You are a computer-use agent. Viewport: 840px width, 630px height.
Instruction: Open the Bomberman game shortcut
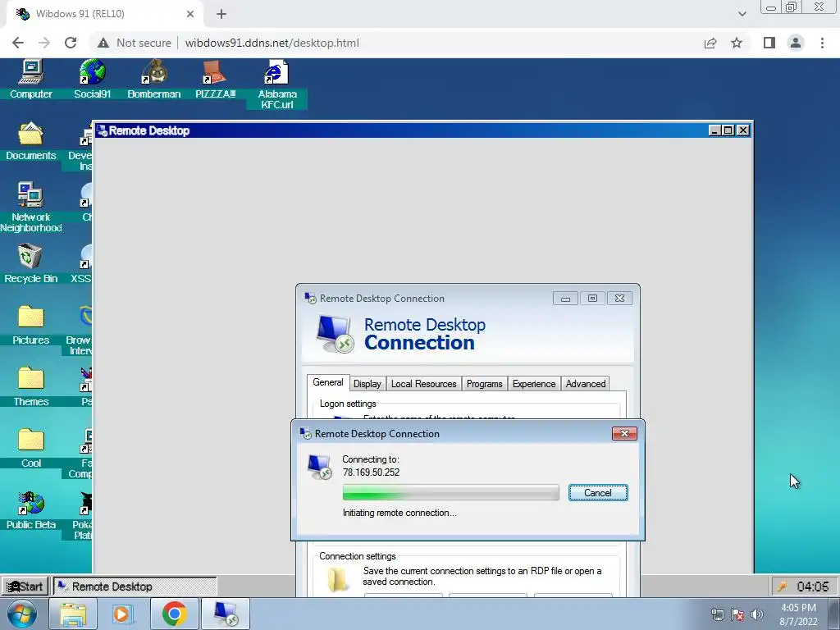coord(153,79)
